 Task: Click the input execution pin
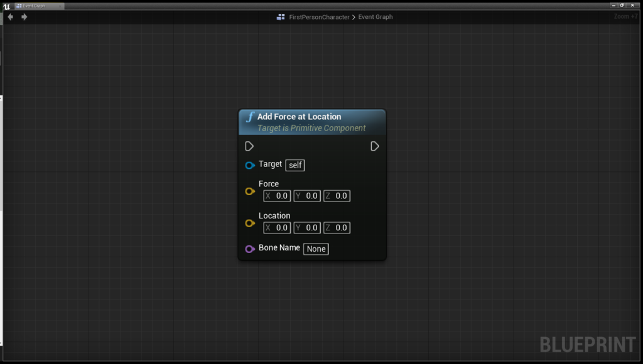(x=249, y=146)
